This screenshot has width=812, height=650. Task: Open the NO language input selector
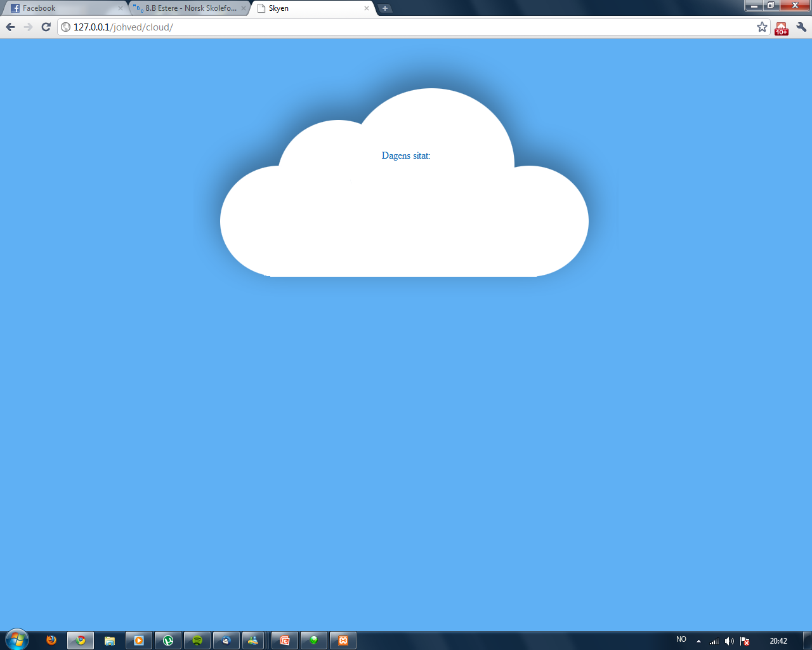681,640
